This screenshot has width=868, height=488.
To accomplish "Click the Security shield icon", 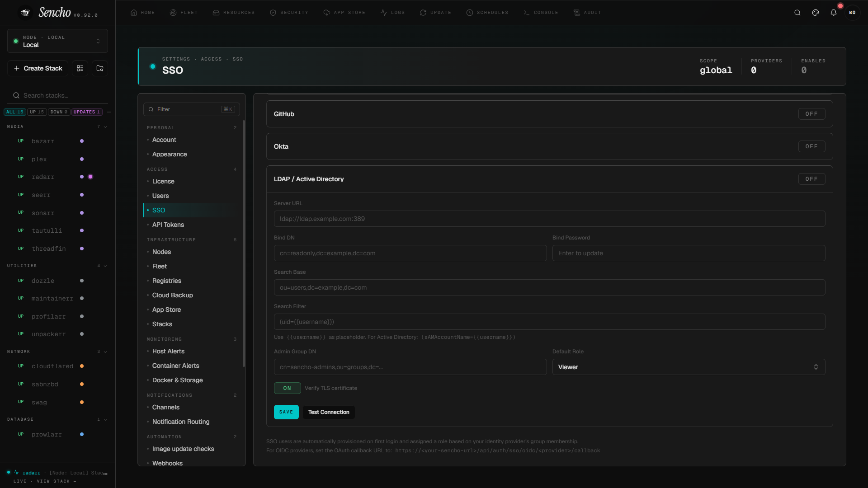I will click(x=273, y=13).
